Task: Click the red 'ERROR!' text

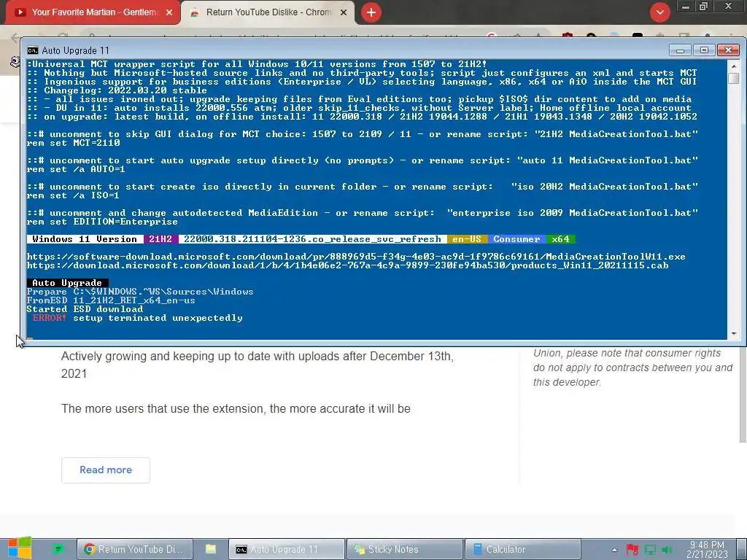Action: tap(50, 318)
